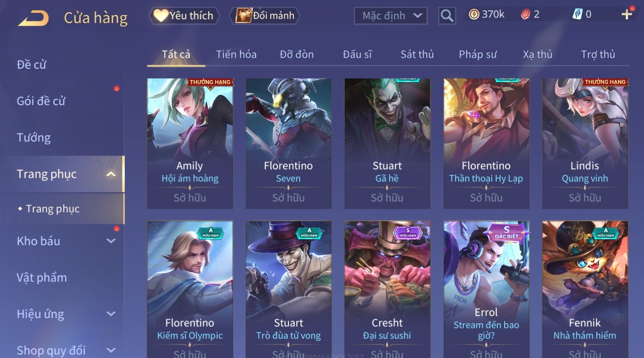The height and width of the screenshot is (358, 644).
Task: Select Amily Hội ám hoàng skin card
Action: pos(190,144)
